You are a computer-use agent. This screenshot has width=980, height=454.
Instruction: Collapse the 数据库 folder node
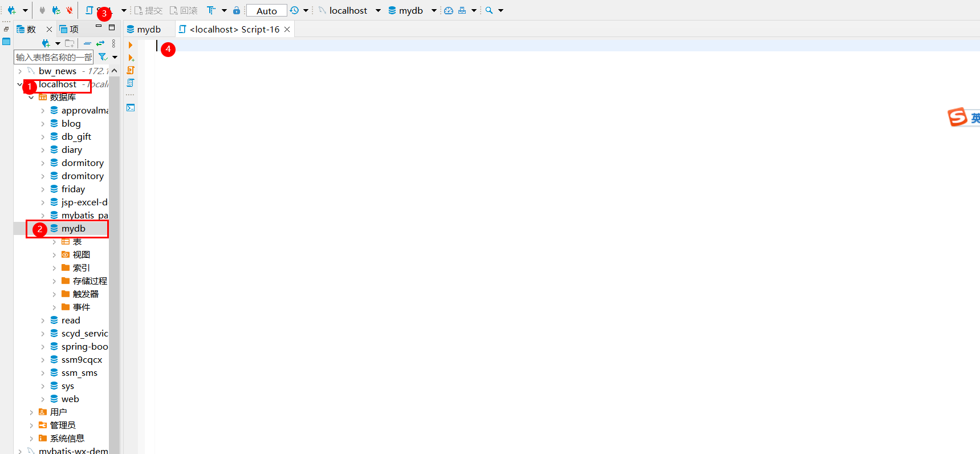[31, 98]
